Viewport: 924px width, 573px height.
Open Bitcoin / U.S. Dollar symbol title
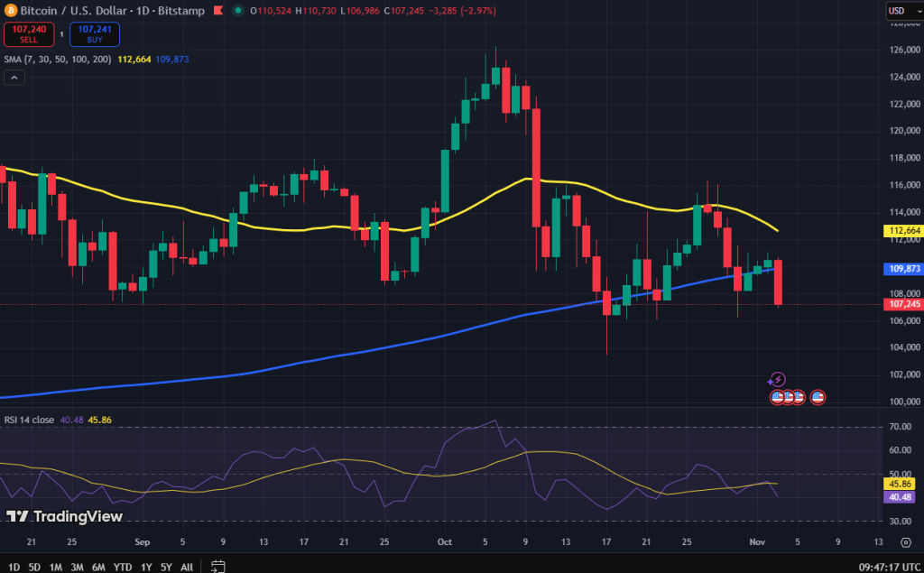(76, 11)
